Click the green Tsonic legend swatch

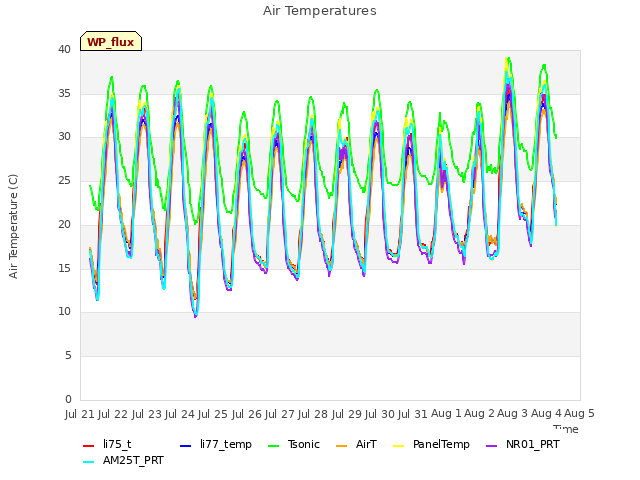click(x=273, y=446)
